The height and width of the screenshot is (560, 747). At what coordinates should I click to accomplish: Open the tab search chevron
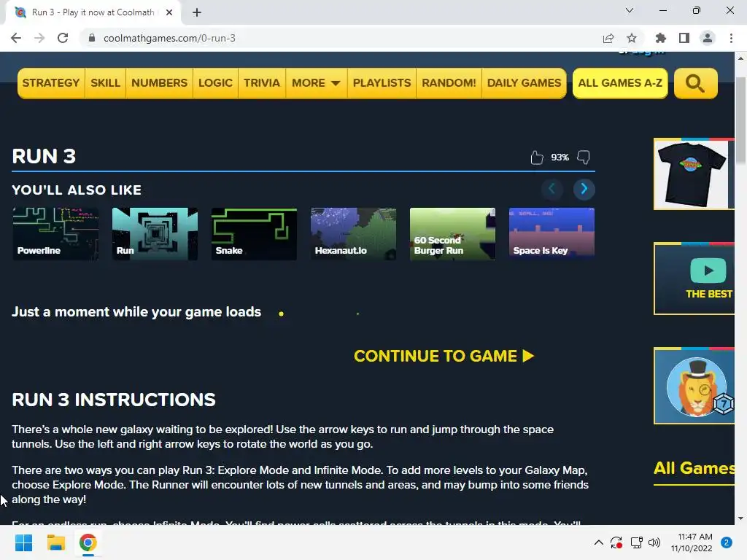(x=630, y=10)
